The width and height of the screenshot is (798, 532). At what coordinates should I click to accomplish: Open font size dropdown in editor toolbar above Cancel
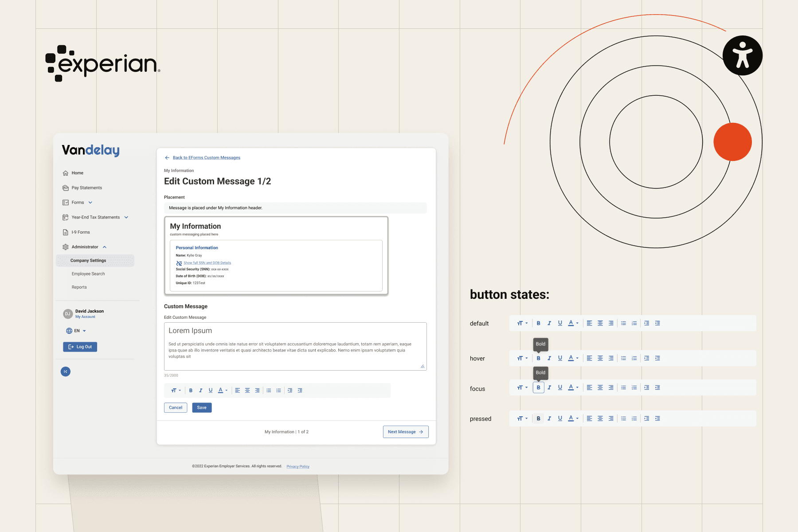click(x=176, y=391)
